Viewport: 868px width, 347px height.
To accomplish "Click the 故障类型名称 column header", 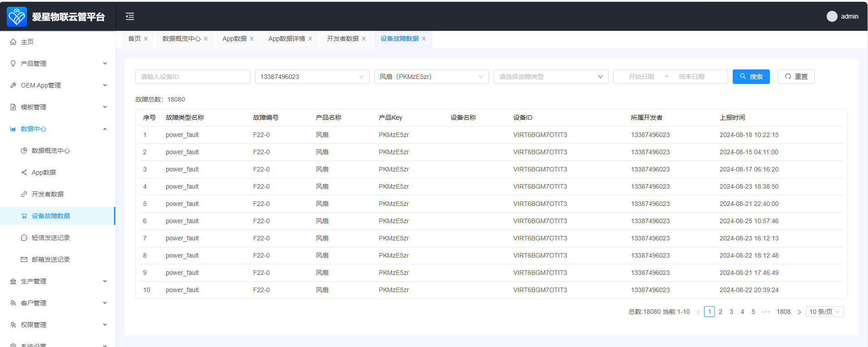I will coord(185,117).
